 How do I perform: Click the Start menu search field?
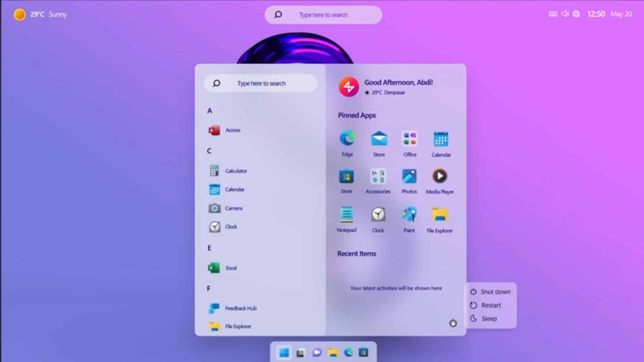click(261, 83)
